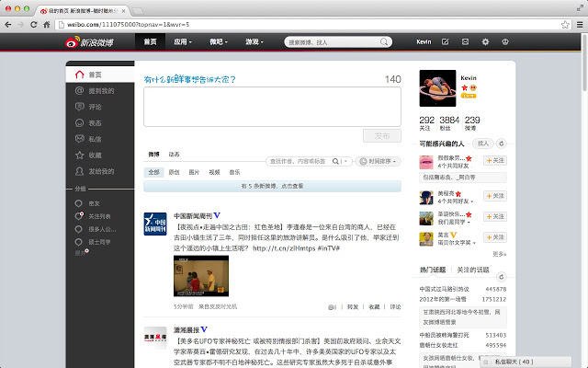Open the 首页 tab in the top navigation
Image resolution: width=588 pixels, height=368 pixels.
pyautogui.click(x=150, y=41)
